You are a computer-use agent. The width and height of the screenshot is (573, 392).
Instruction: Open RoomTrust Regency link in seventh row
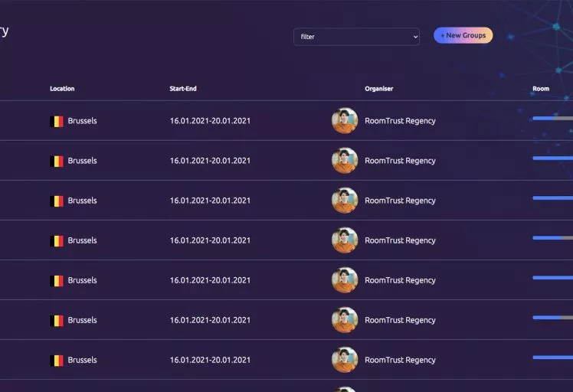coord(400,360)
